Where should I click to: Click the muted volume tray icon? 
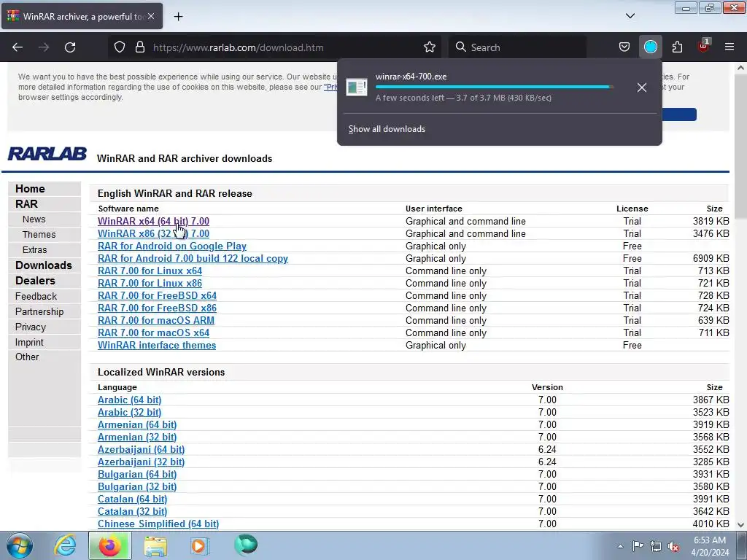pos(673,546)
